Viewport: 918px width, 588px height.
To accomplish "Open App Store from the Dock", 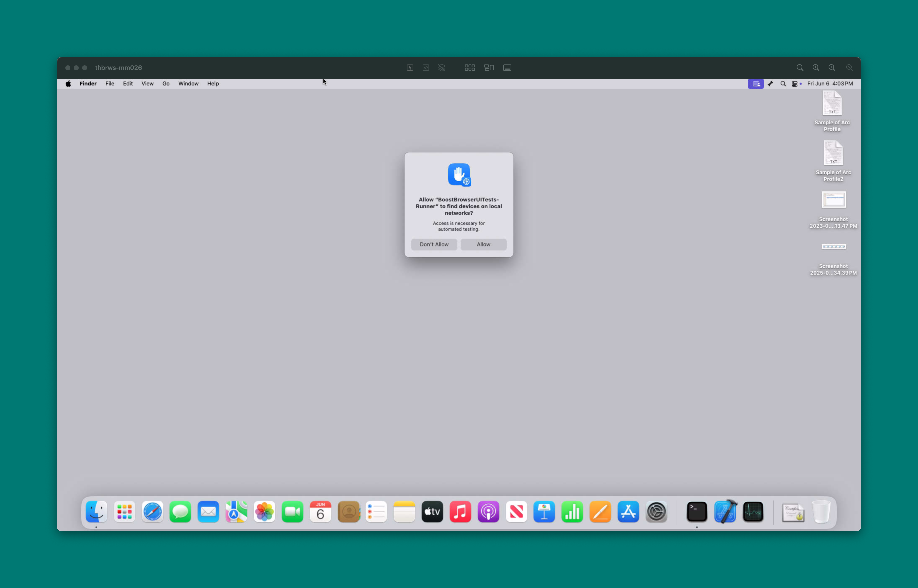I will tap(628, 512).
